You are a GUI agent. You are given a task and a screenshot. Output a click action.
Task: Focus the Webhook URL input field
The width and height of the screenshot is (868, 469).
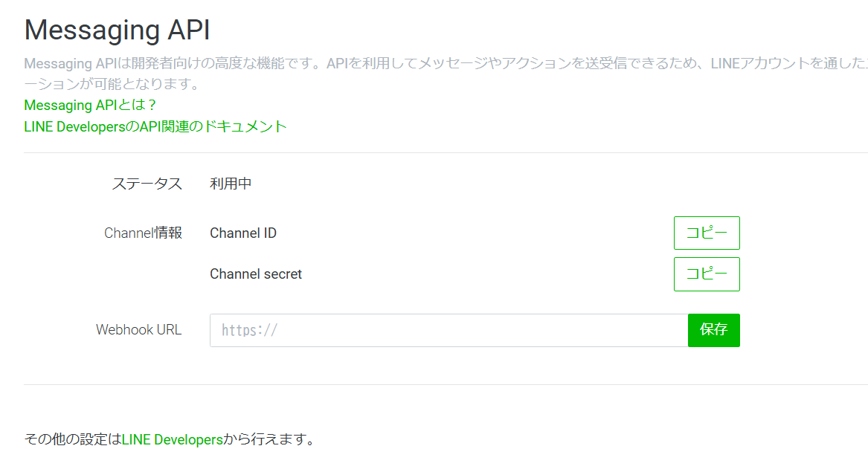click(x=449, y=330)
